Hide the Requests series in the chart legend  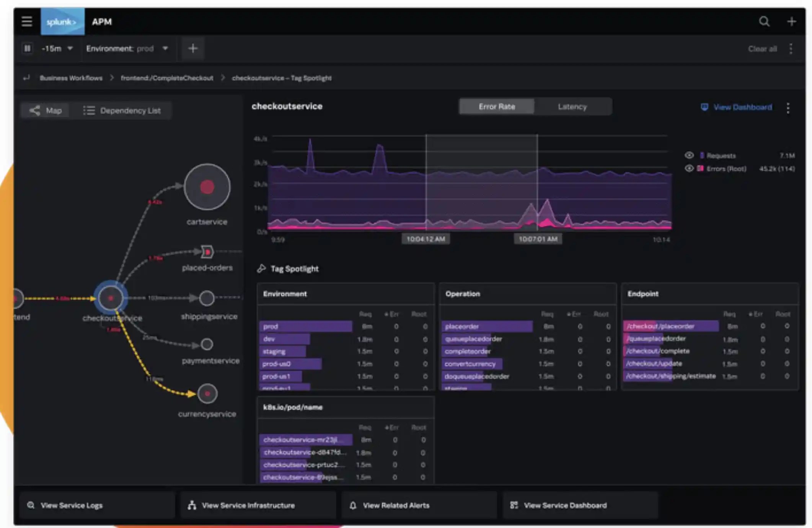(x=690, y=155)
